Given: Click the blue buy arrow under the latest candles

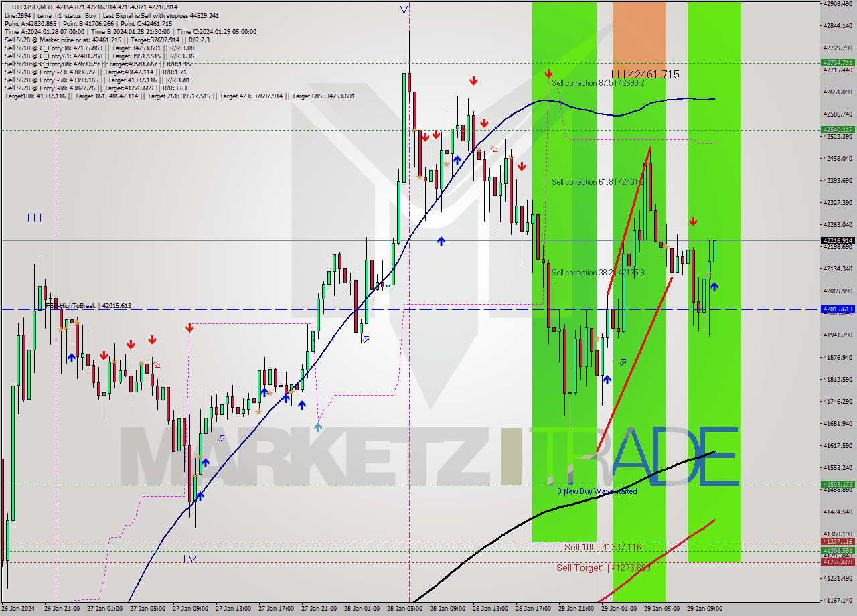Looking at the screenshot, I should (714, 287).
